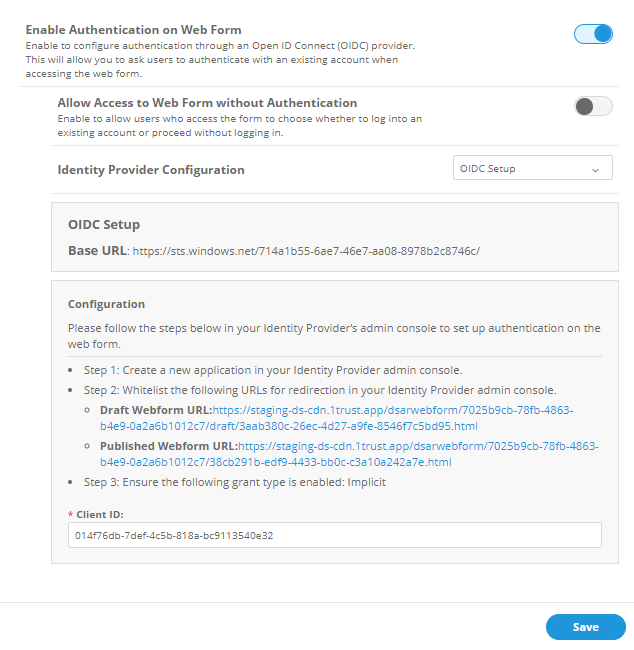634x650 pixels.
Task: Click the Step 3 grant type text
Action: click(235, 481)
